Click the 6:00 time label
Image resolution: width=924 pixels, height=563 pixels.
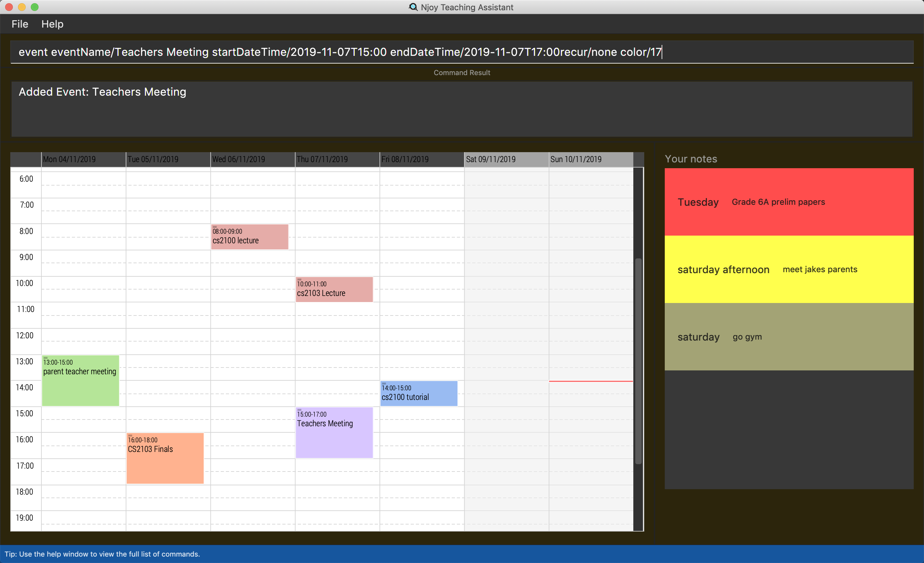(26, 179)
